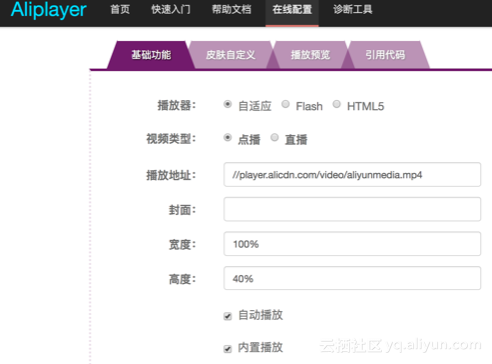The width and height of the screenshot is (492, 364).
Task: Open 帮助文档 in the top navigation
Action: coord(232,9)
